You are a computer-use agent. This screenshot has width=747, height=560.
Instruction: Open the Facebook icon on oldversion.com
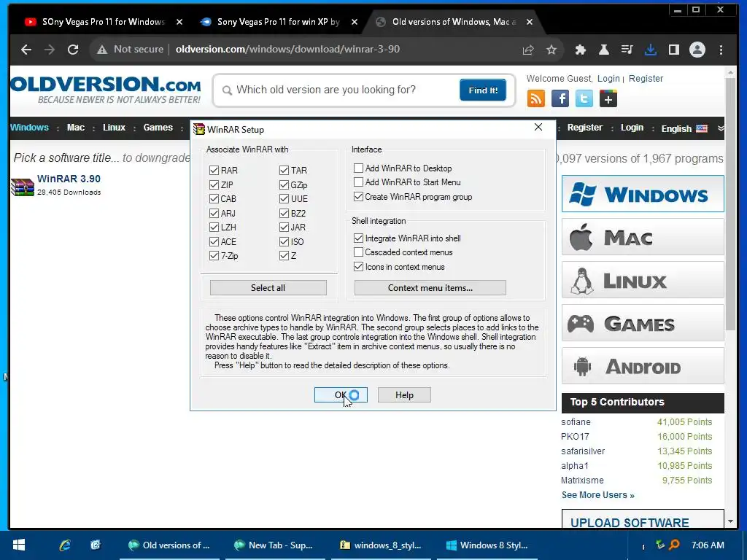(560, 98)
